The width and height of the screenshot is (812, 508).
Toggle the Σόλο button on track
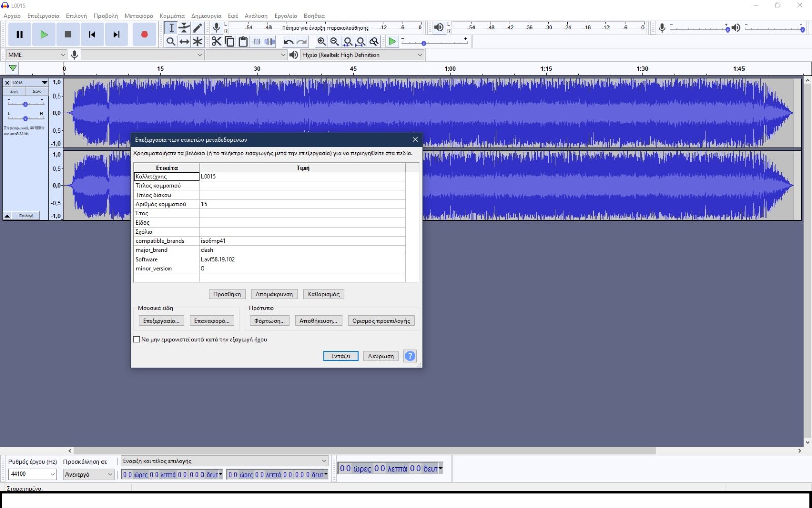coord(37,91)
